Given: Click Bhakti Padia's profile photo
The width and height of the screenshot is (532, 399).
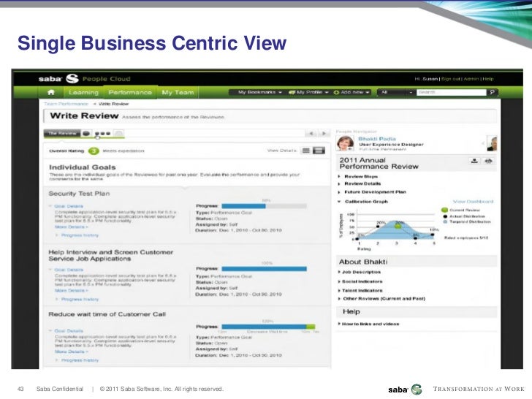Looking at the screenshot, I should point(345,142).
